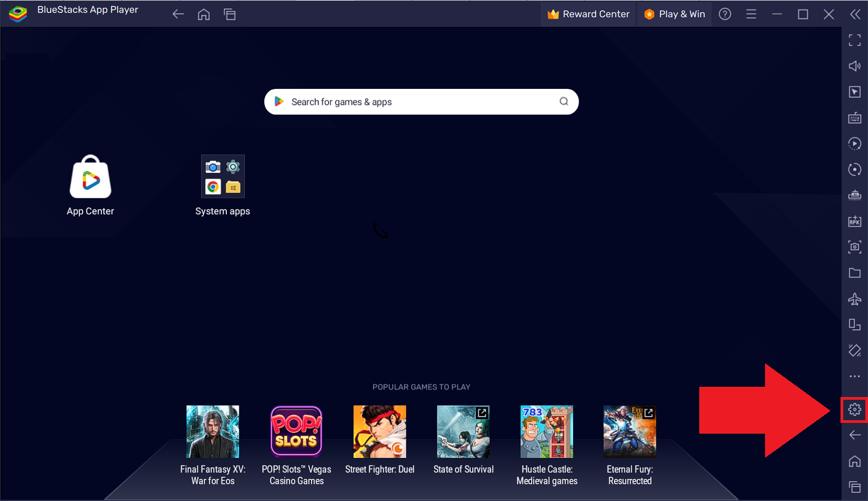868x501 pixels.
Task: Expand more sidebar options via three dots
Action: coord(855,376)
